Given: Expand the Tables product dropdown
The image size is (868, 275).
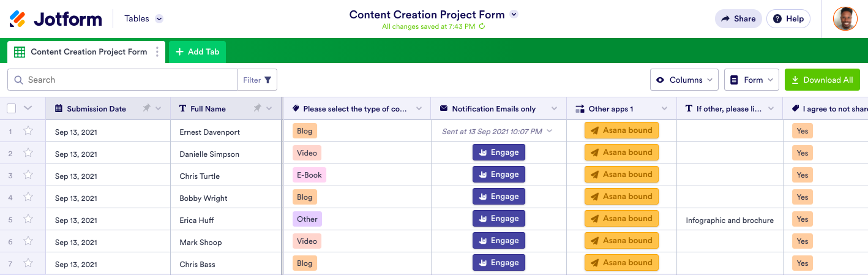Looking at the screenshot, I should (159, 19).
